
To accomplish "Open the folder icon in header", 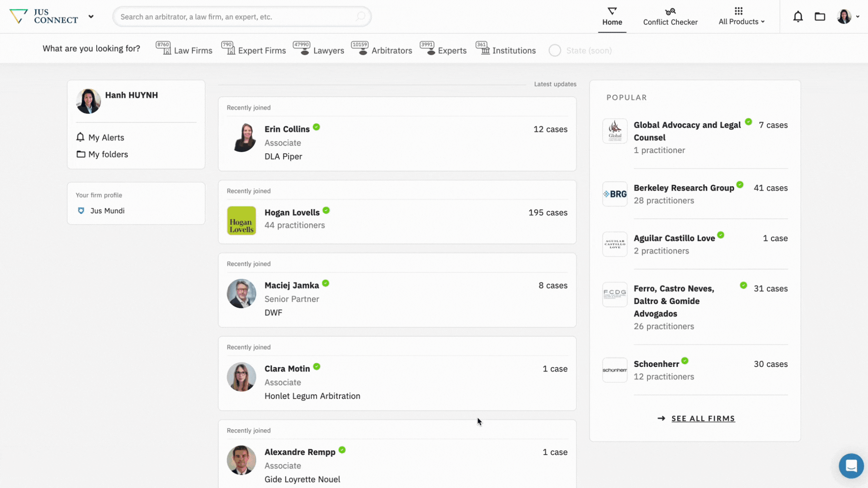I will coord(820,17).
